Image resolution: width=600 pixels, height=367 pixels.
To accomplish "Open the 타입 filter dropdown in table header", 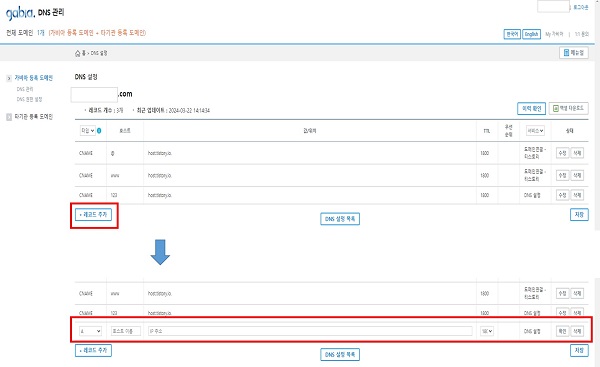I will coord(88,130).
